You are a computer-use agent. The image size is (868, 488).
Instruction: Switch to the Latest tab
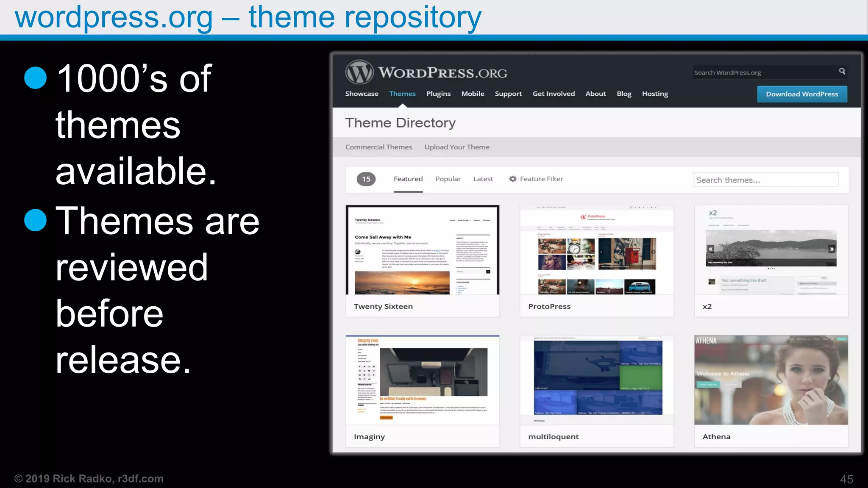[483, 179]
